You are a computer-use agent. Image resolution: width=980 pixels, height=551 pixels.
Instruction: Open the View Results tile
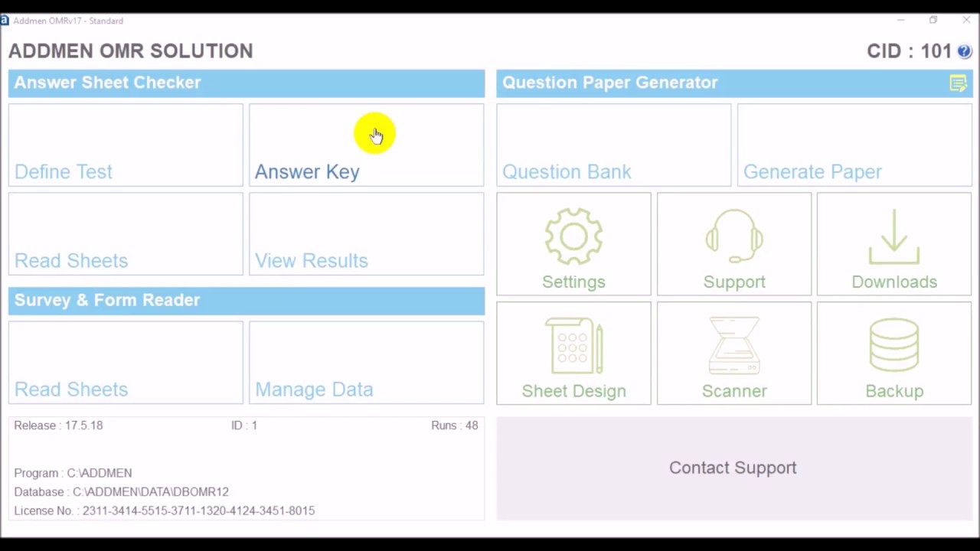(366, 234)
